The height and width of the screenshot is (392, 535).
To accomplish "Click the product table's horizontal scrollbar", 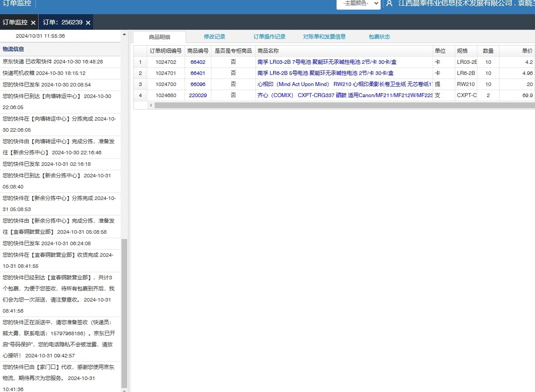I will (345, 105).
